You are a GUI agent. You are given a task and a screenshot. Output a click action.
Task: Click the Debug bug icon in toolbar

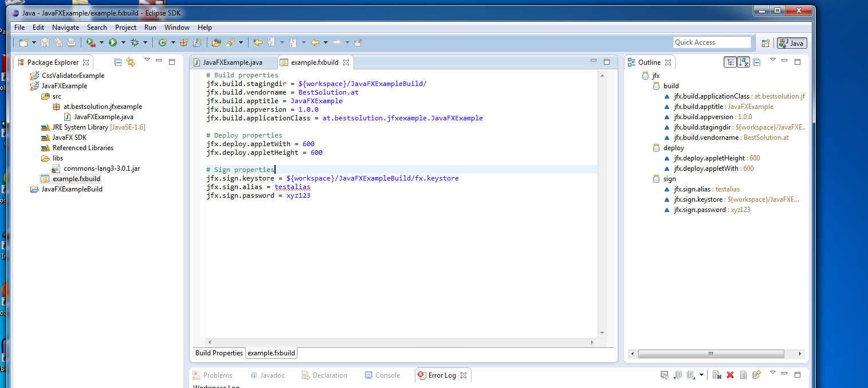[135, 42]
